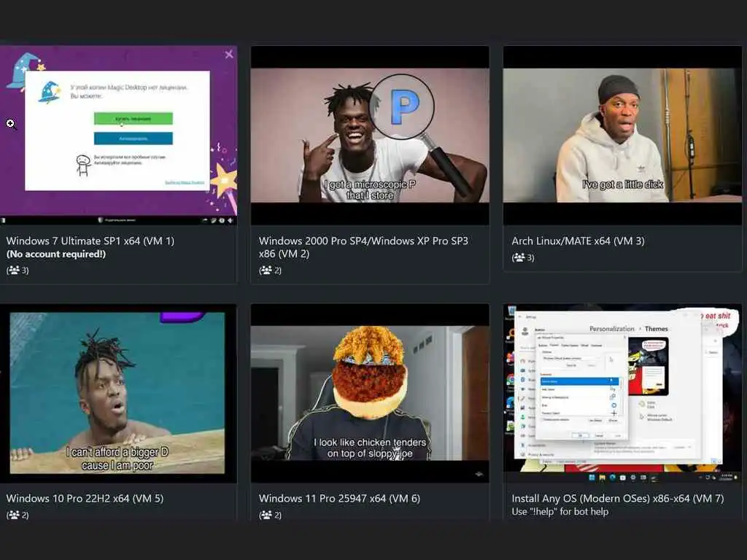This screenshot has height=560, width=747.
Task: Click the users icon under VM 6
Action: pos(266,516)
